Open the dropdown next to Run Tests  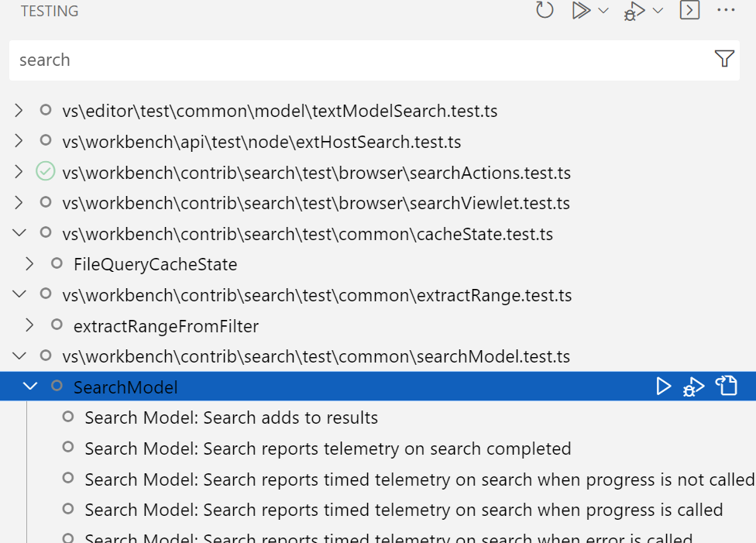pos(602,11)
